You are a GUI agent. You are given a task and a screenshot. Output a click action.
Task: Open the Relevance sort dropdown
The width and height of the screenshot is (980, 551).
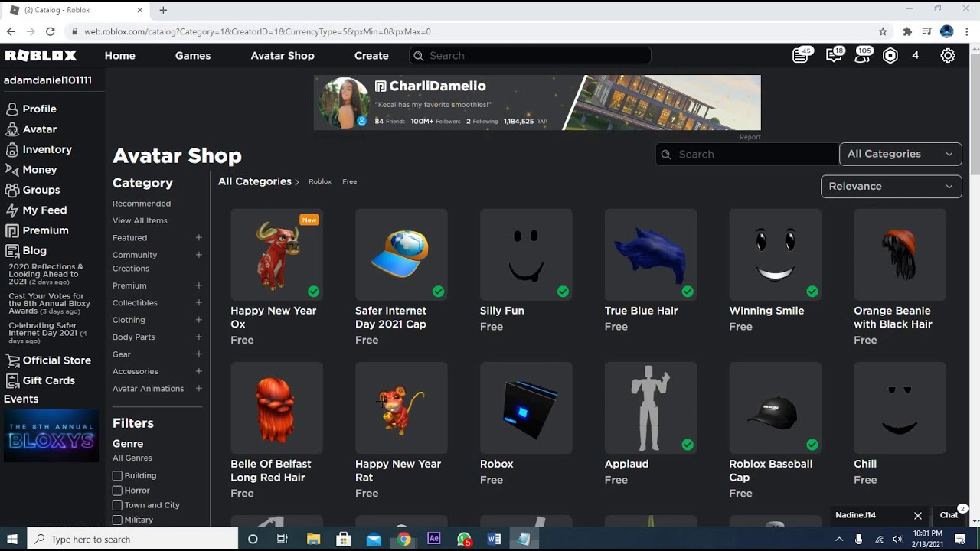891,186
